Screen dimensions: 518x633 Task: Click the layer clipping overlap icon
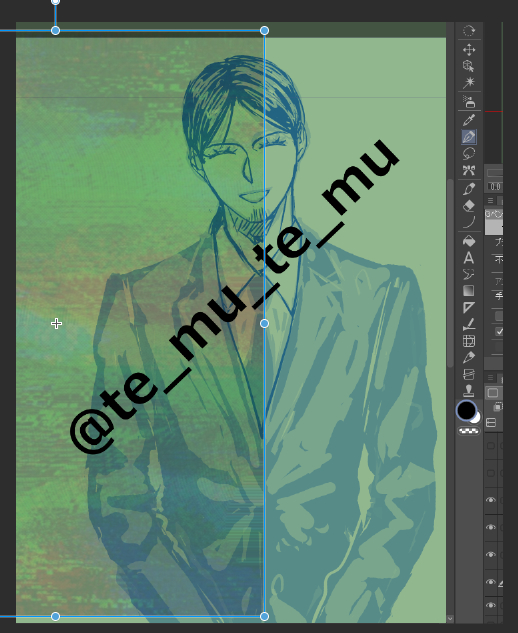tap(499, 407)
